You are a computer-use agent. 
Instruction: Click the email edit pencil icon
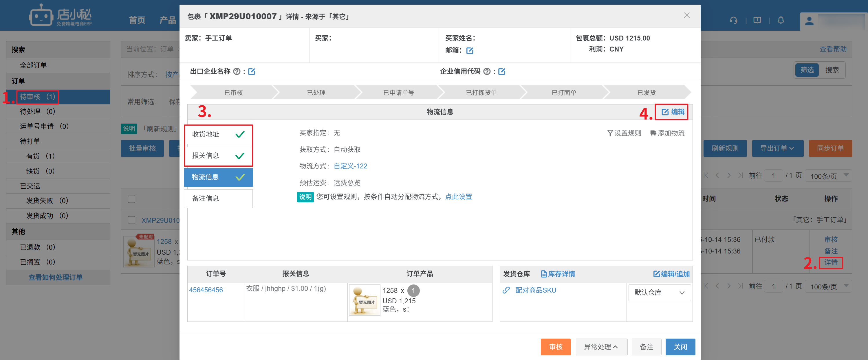[470, 51]
